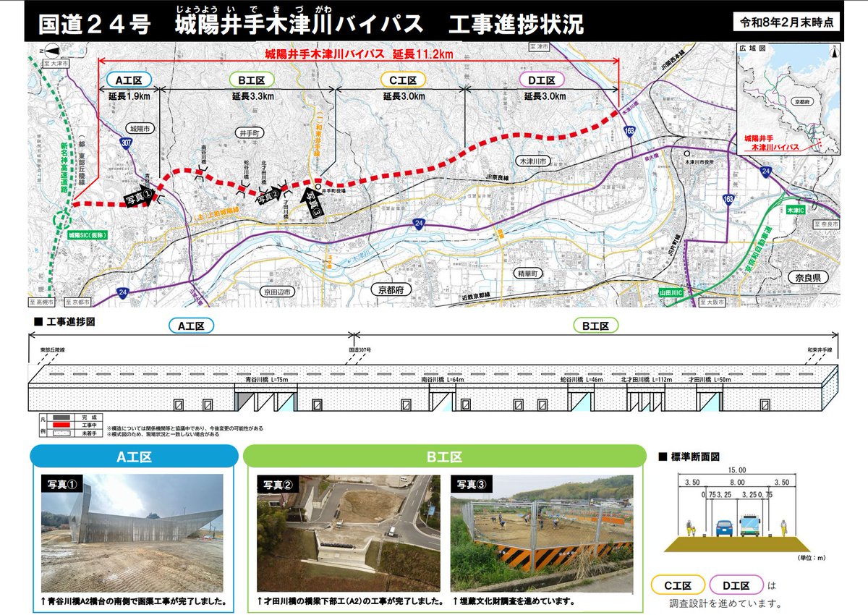Click the 写真③ arrow marker on the map
Viewport: 868px width, 615px height.
click(x=314, y=203)
